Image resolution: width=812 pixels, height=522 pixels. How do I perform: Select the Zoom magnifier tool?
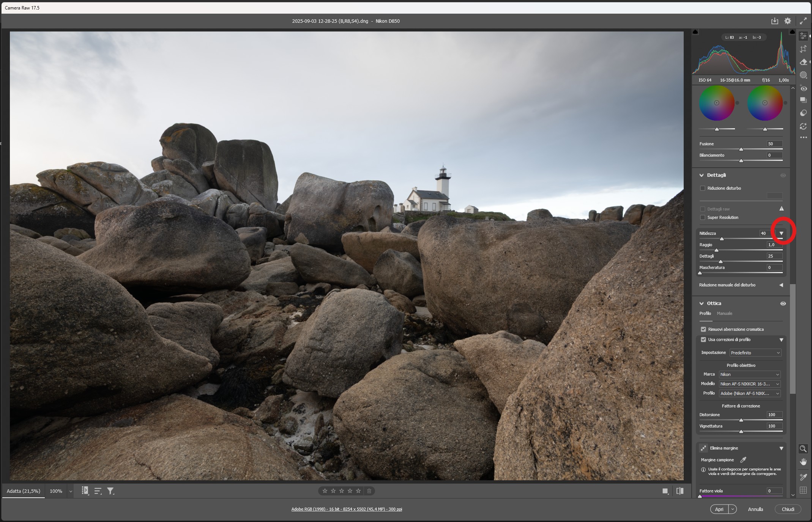click(803, 449)
